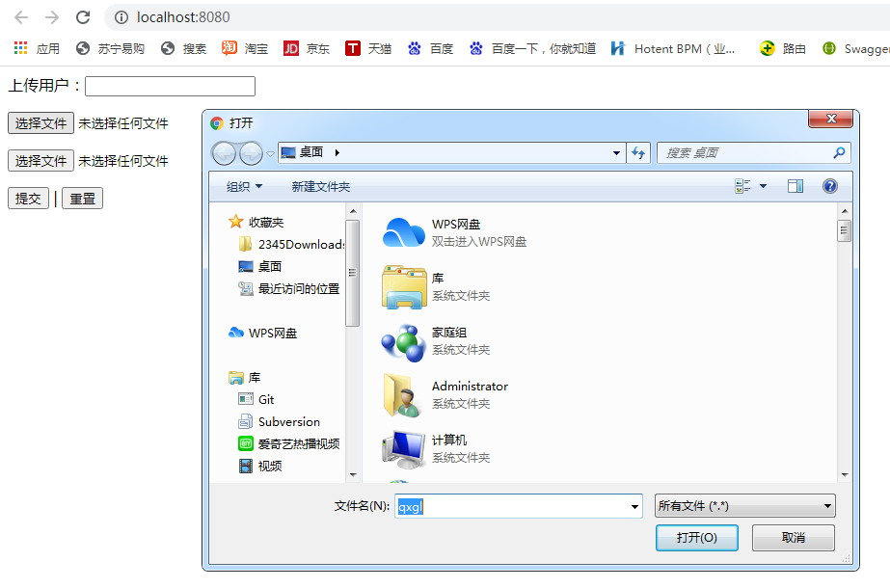Select Subversion library
Screen dimensions: 890x588
click(x=280, y=421)
